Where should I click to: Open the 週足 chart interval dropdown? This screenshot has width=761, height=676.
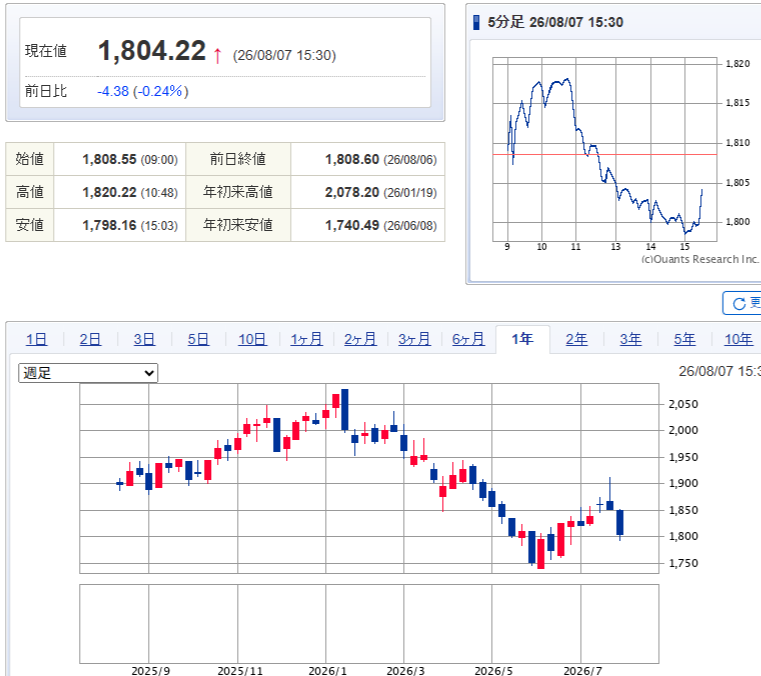[88, 373]
